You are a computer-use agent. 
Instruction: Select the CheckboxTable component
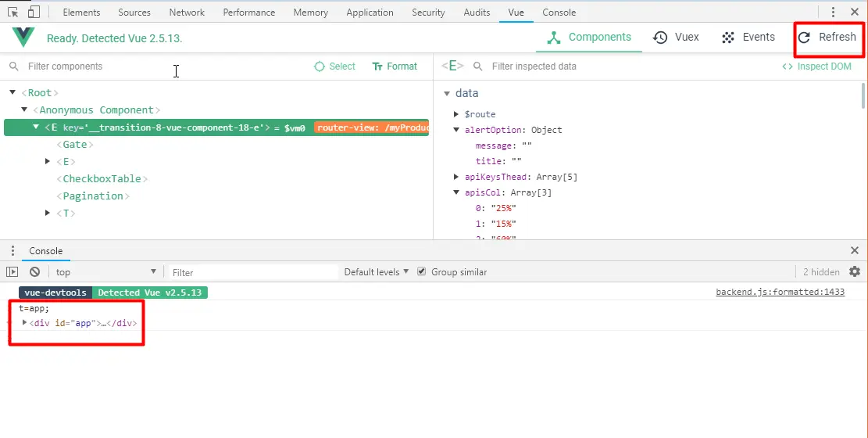coord(102,178)
